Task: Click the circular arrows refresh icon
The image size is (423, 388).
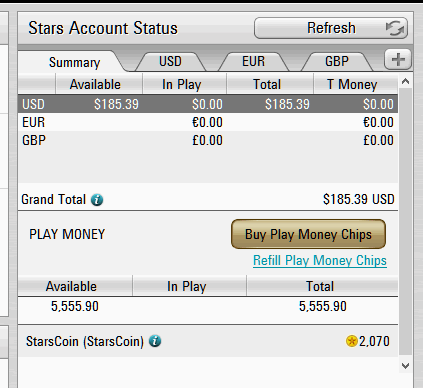Action: [x=396, y=28]
